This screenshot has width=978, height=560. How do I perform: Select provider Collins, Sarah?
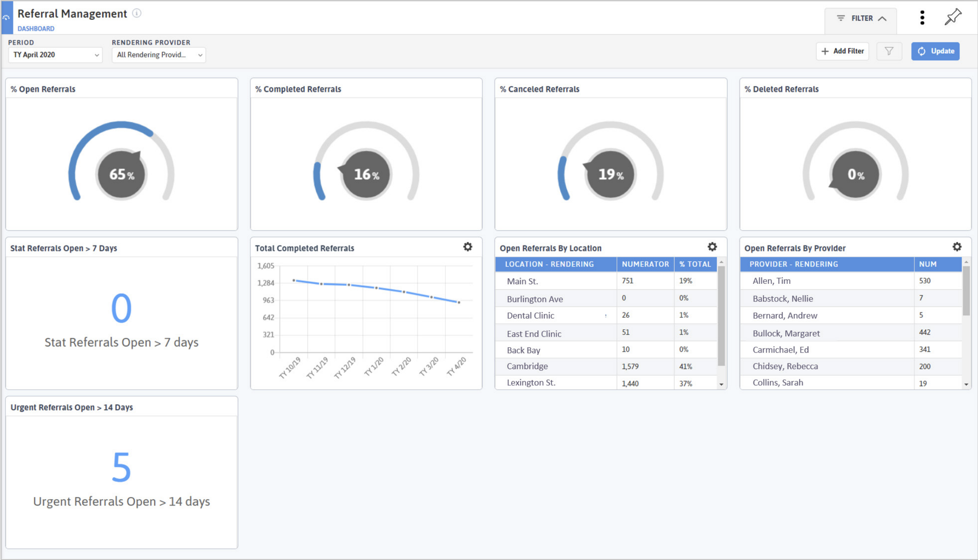(x=851, y=383)
